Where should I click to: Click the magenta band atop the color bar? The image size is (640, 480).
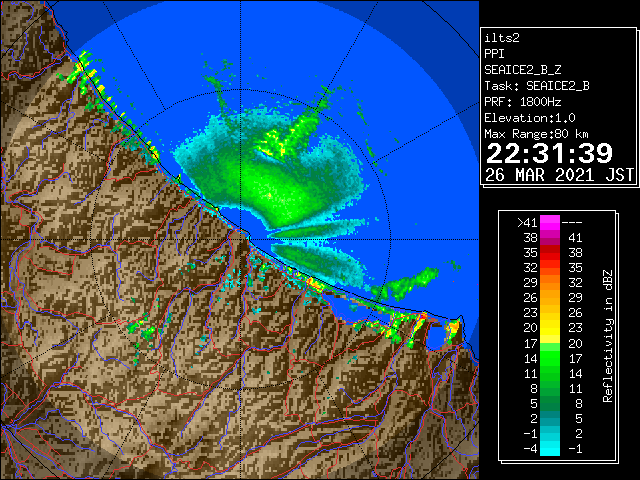pyautogui.click(x=550, y=223)
